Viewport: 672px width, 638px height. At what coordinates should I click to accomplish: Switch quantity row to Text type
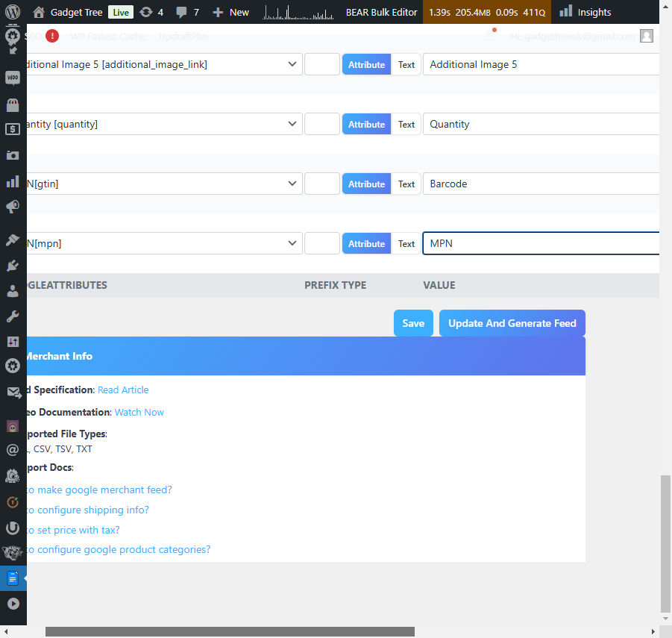pos(406,124)
